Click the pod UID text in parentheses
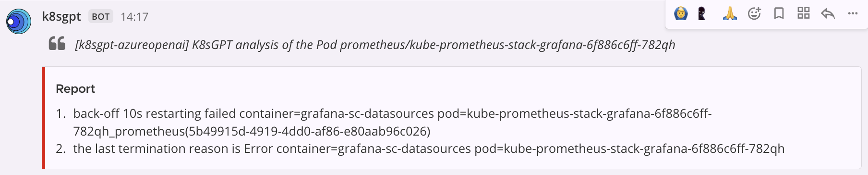This screenshot has height=175, width=868. pyautogui.click(x=308, y=131)
